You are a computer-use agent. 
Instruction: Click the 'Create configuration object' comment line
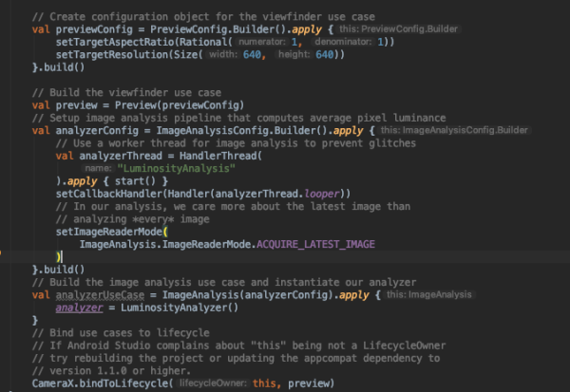tap(203, 17)
